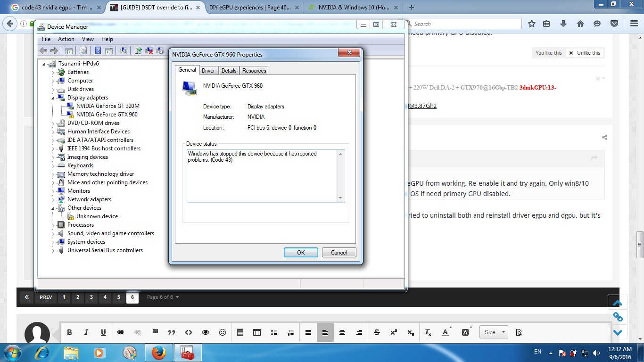Image resolution: width=644 pixels, height=362 pixels.
Task: Click the emoticon smiley icon in editor
Action: tap(223, 332)
